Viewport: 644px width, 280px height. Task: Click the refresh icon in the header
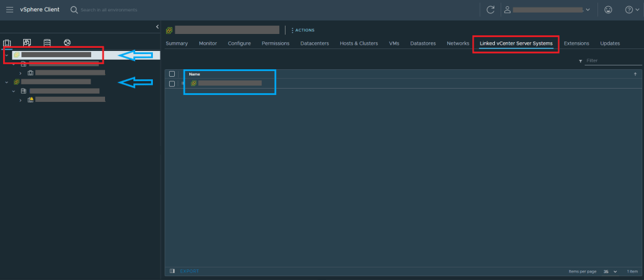click(491, 10)
